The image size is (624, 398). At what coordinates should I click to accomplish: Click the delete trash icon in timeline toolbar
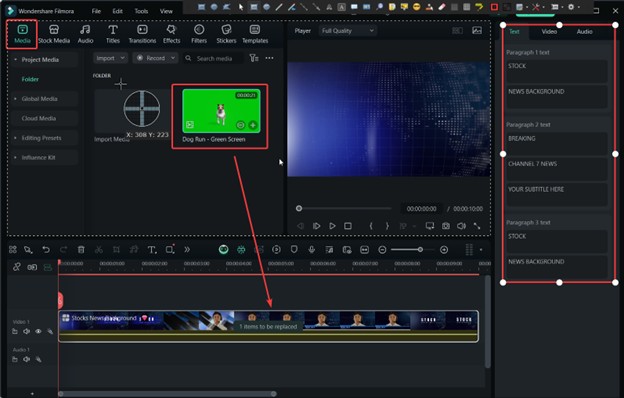(81, 250)
